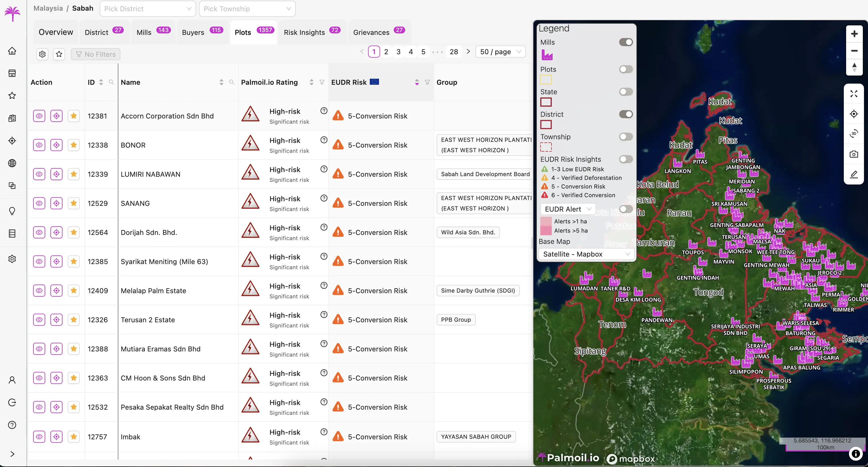Open the Pick District dropdown
The width and height of the screenshot is (868, 467).
pyautogui.click(x=147, y=8)
